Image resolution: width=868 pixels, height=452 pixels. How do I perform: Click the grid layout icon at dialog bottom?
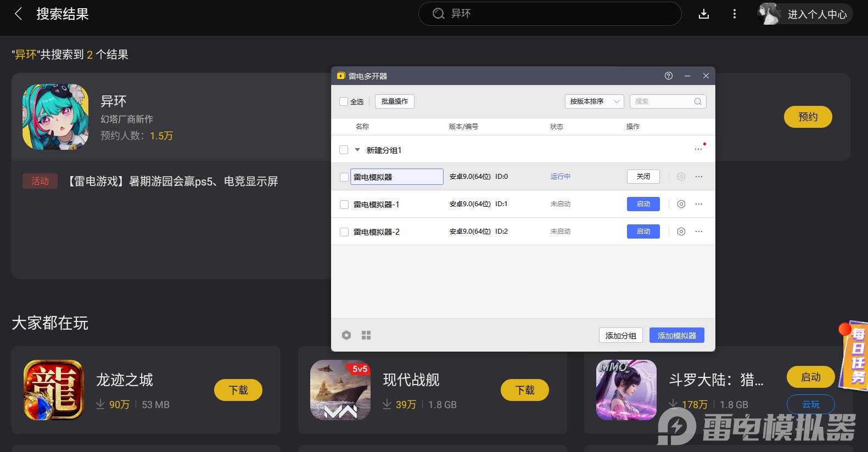click(366, 335)
